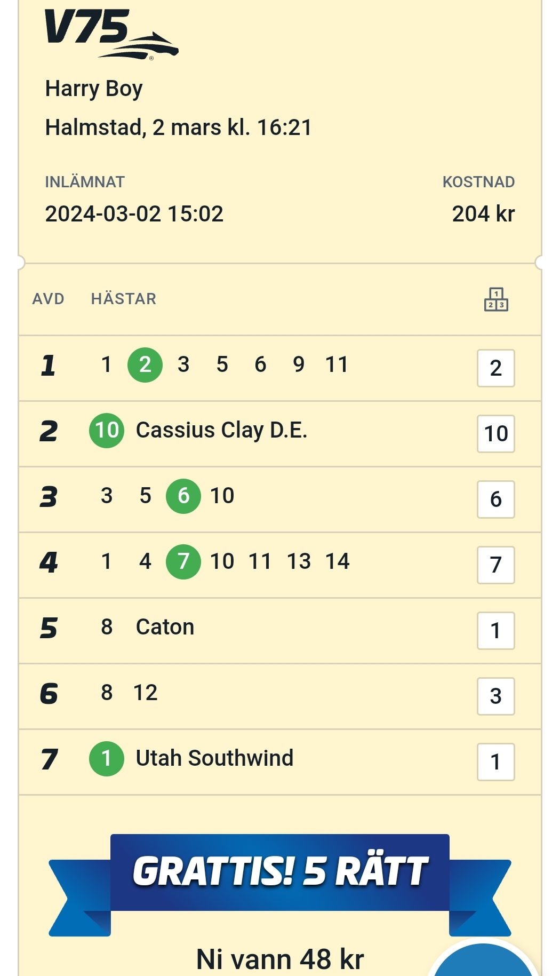Select green horse 6 in race 3

click(x=183, y=496)
